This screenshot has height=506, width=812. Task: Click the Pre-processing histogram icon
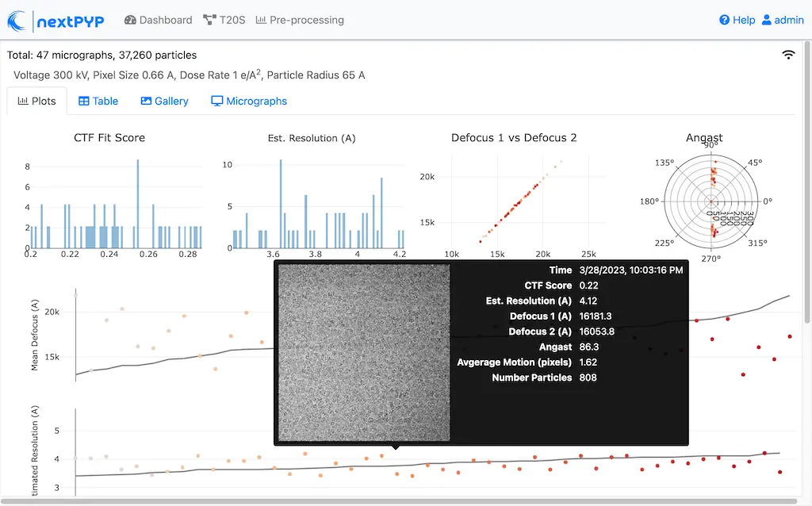coord(262,19)
